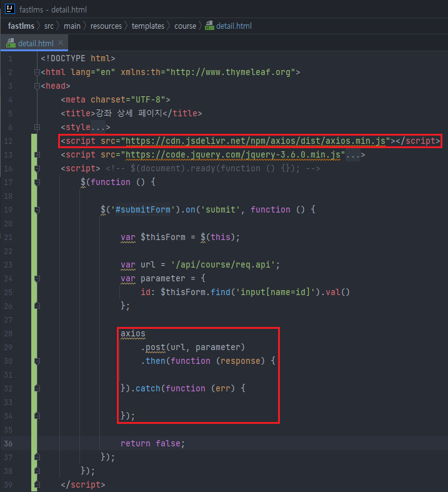
Task: Click the response argument in then callback
Action: pyautogui.click(x=241, y=361)
